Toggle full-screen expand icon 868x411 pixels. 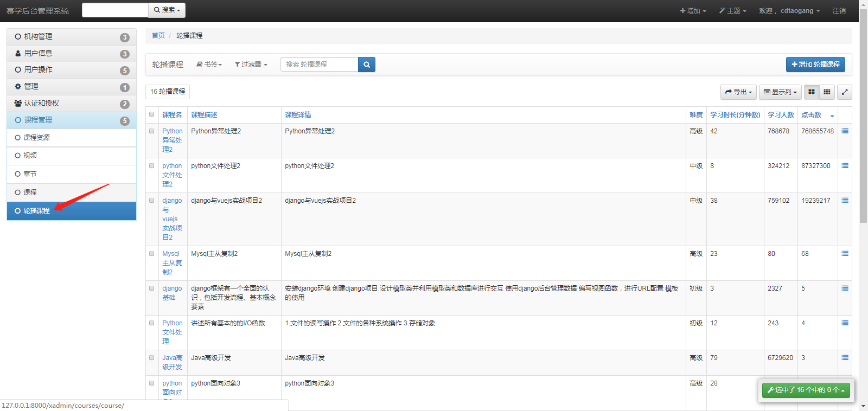[845, 92]
